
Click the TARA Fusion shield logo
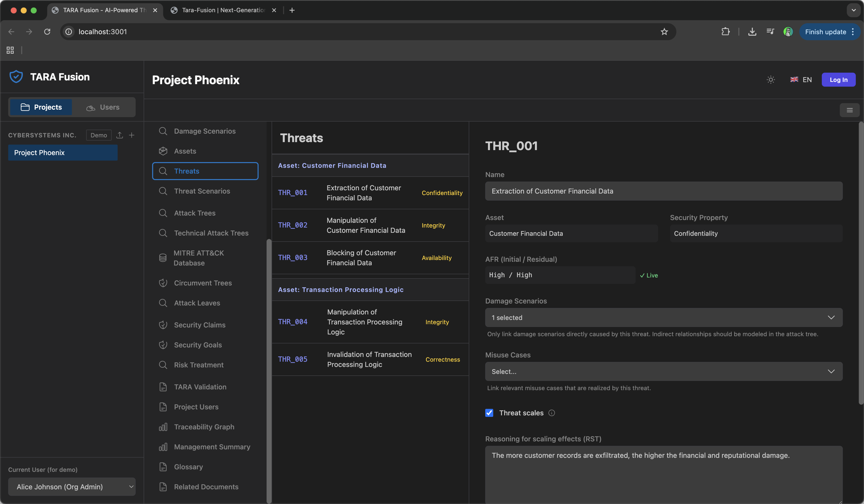(x=16, y=76)
